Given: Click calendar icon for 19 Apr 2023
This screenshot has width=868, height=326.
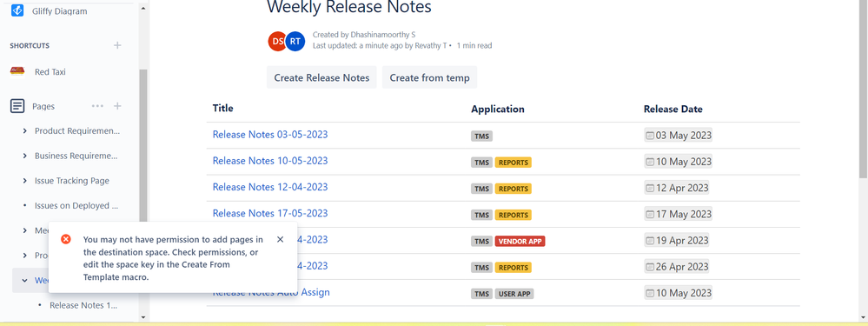Looking at the screenshot, I should coord(650,241).
